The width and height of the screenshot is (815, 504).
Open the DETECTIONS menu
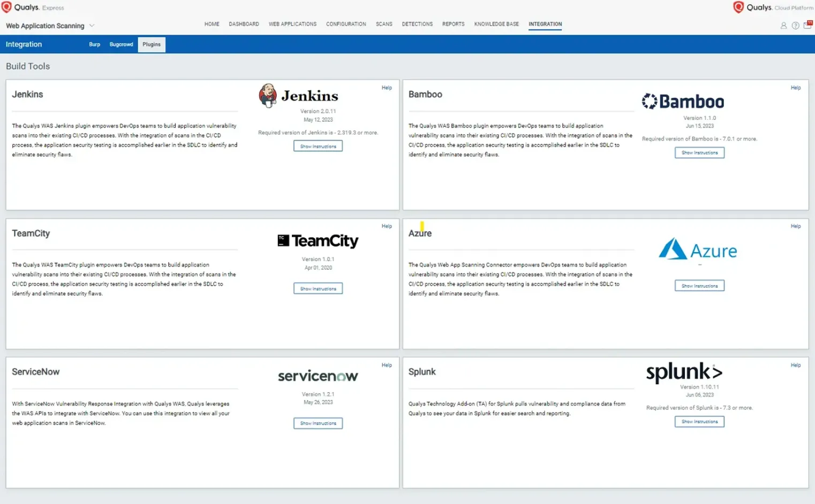(x=417, y=24)
